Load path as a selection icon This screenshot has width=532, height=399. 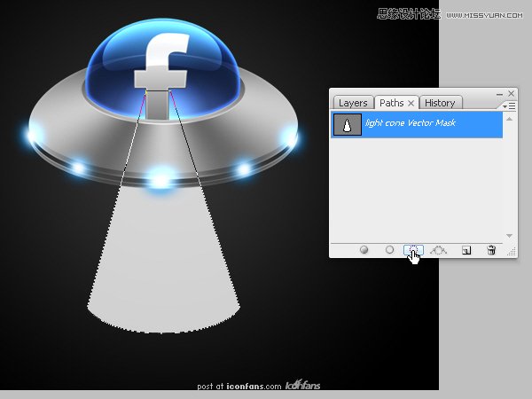[413, 250]
